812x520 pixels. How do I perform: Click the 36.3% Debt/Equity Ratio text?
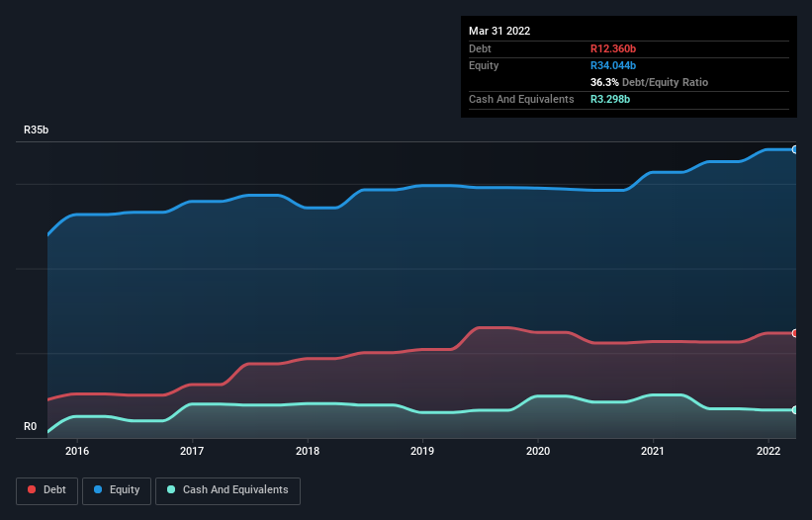click(649, 82)
